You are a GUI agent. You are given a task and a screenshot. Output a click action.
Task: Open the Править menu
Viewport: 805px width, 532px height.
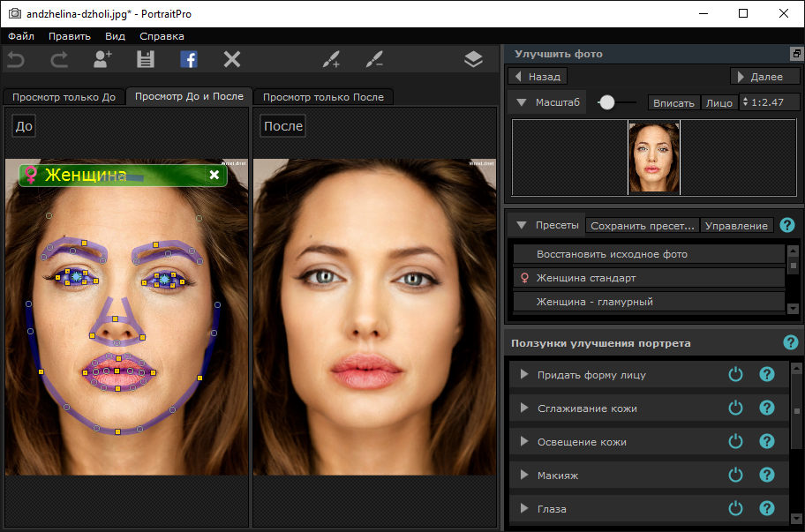coord(70,36)
